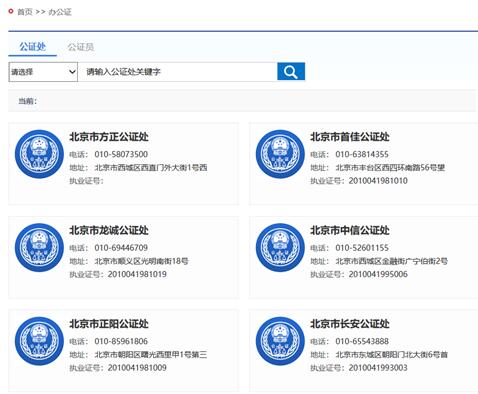
Task: Click address 北京市西城区金融街广宁伯街2号
Action: coord(392,261)
